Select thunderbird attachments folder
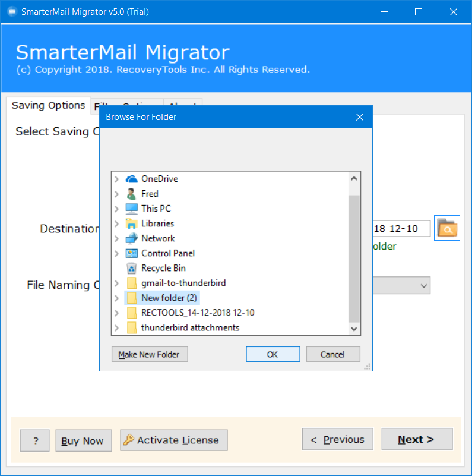Image resolution: width=472 pixels, height=476 pixels. pos(190,327)
